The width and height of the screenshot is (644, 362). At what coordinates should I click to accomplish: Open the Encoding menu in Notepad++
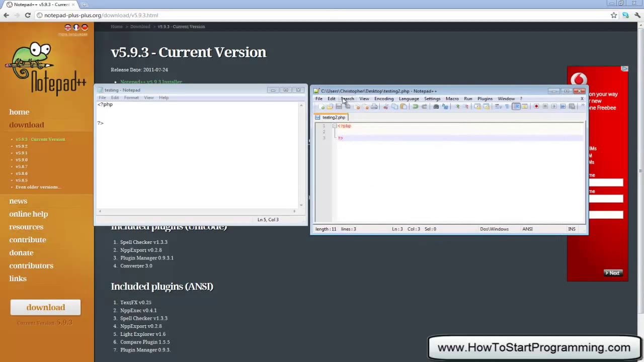coord(384,99)
